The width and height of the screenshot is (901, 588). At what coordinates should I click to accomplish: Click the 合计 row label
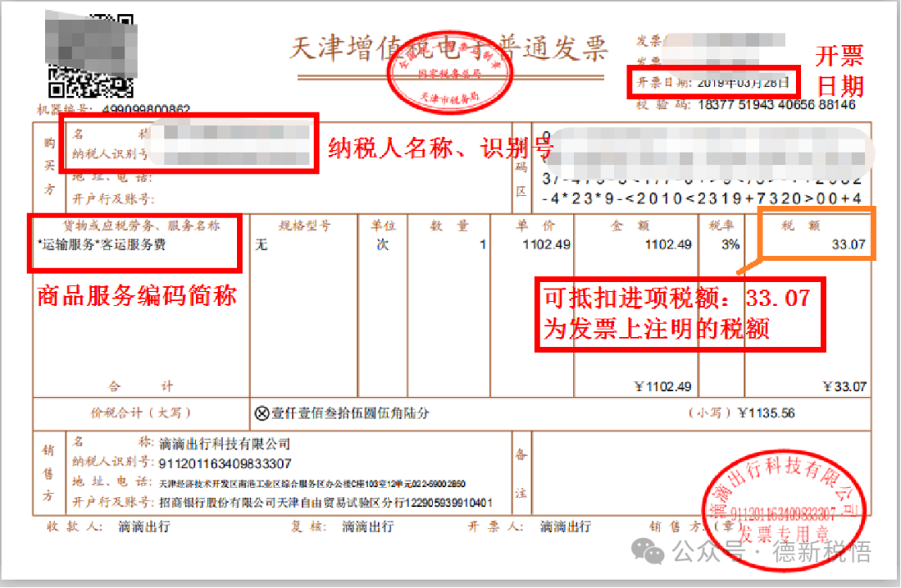pos(141,386)
